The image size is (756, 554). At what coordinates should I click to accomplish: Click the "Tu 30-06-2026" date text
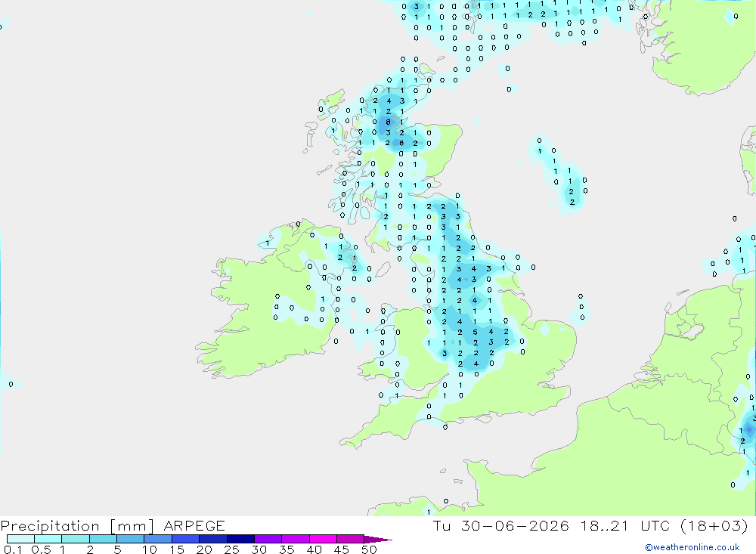[x=501, y=525]
